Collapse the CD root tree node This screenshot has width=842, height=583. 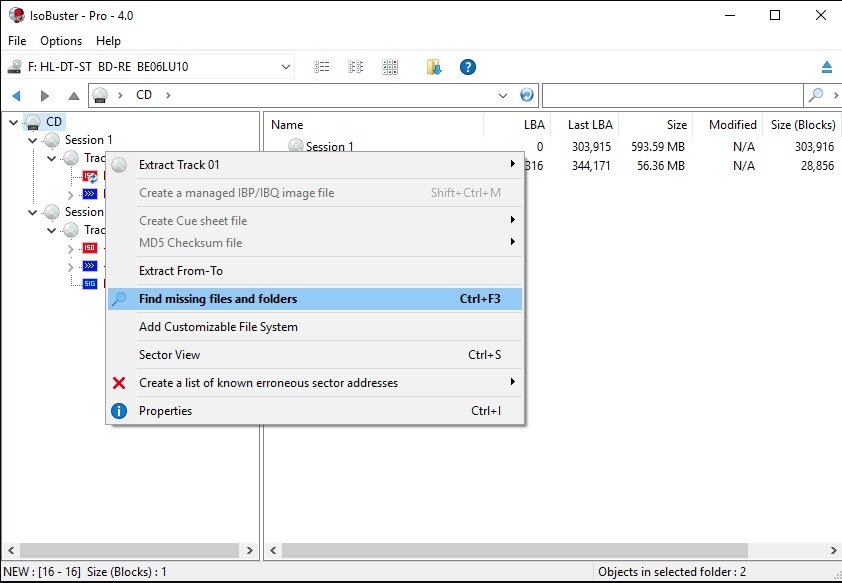(13, 122)
